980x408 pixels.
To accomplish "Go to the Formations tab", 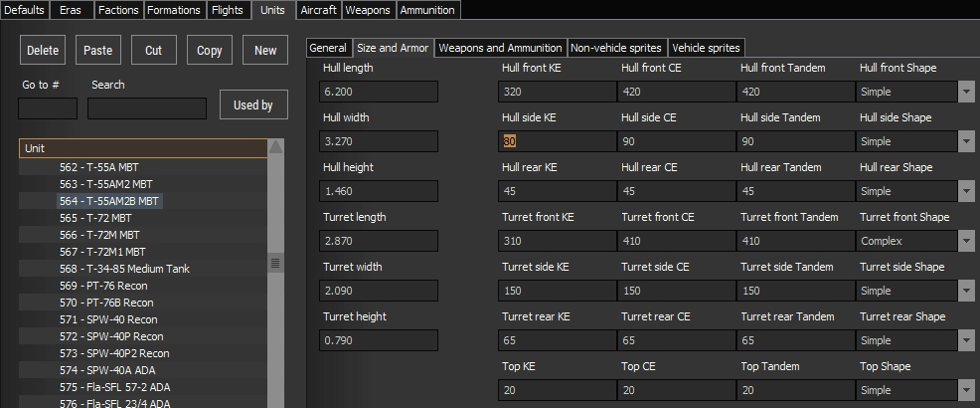I will tap(174, 10).
